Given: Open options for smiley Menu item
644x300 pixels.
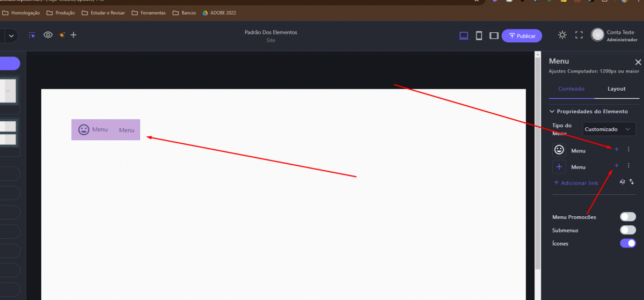Looking at the screenshot, I should click(628, 149).
